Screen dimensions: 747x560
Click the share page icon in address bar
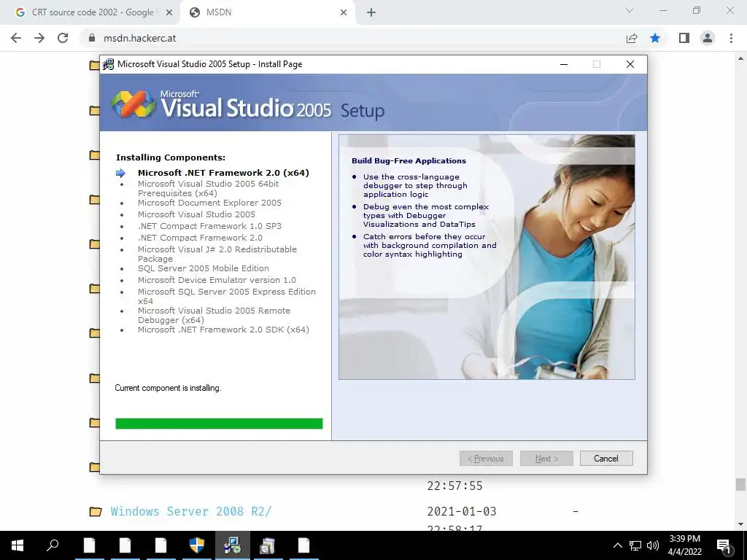632,38
